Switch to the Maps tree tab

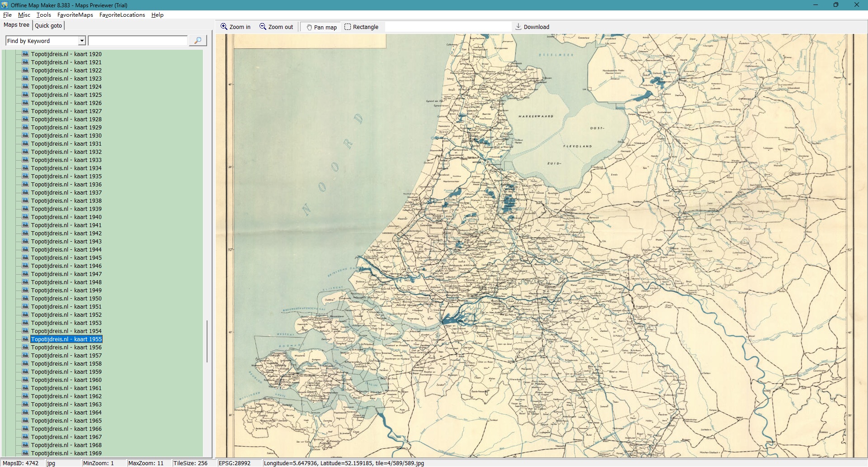[16, 25]
